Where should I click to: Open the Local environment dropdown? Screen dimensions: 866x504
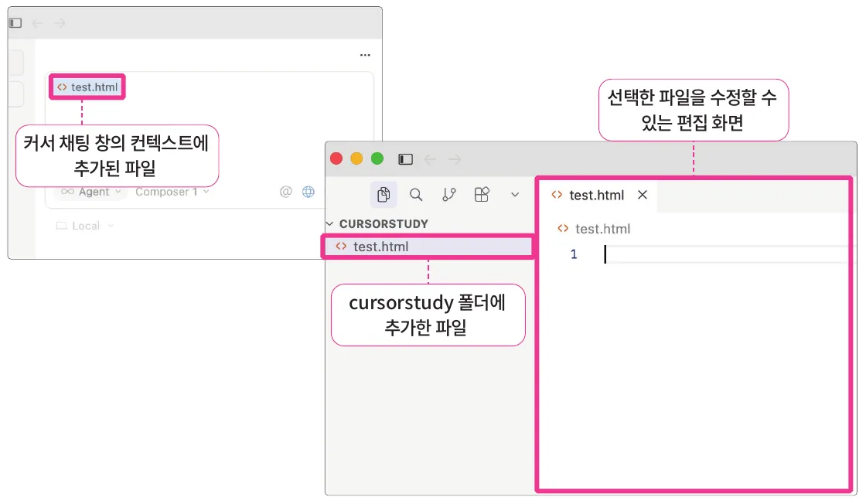(x=85, y=226)
